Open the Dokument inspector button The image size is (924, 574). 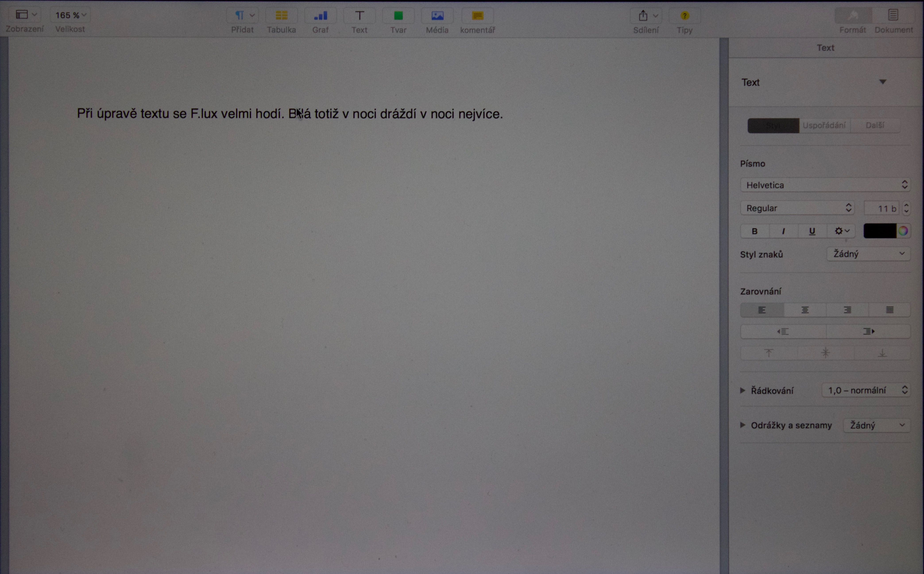click(x=893, y=15)
